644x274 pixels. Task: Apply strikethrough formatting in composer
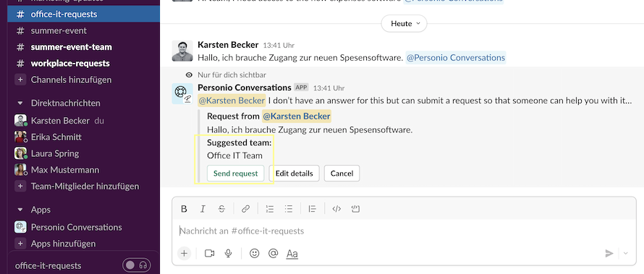click(221, 209)
